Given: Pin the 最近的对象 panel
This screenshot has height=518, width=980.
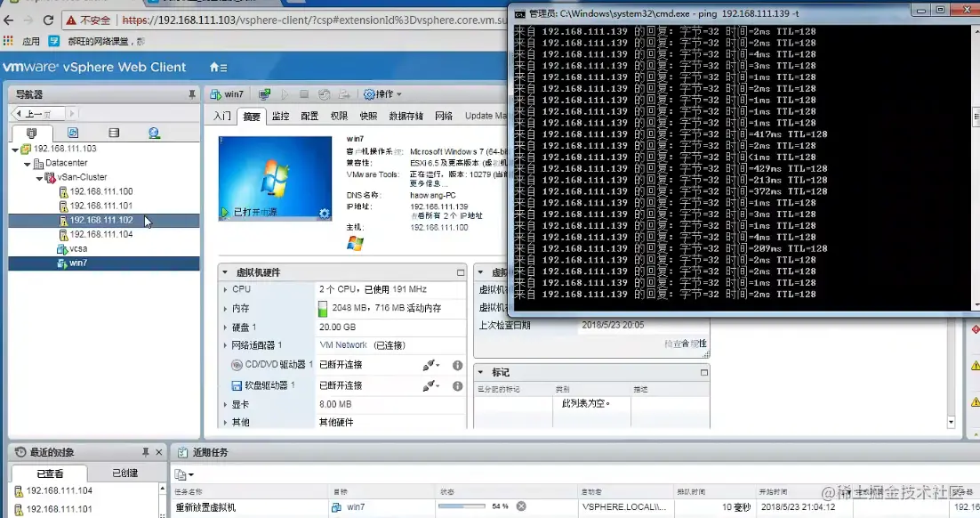Looking at the screenshot, I should (146, 451).
